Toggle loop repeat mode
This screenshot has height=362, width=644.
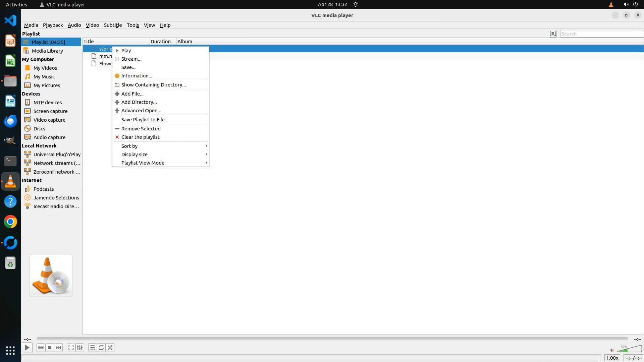101,348
